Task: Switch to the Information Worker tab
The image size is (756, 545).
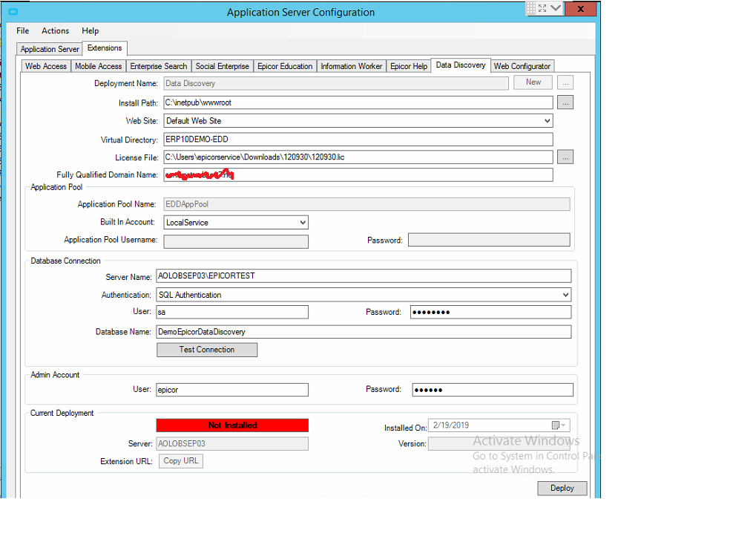Action: (x=352, y=66)
